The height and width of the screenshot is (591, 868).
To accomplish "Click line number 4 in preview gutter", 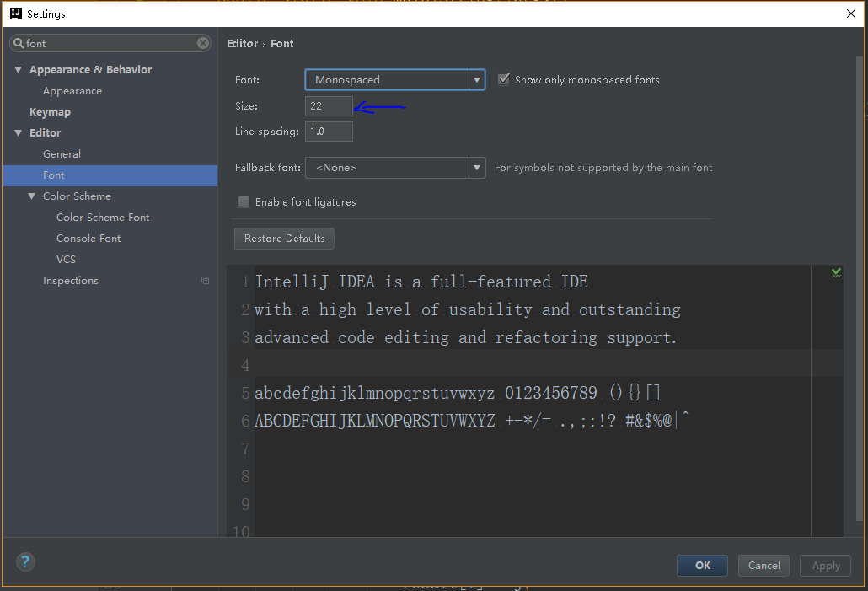I will tap(245, 366).
